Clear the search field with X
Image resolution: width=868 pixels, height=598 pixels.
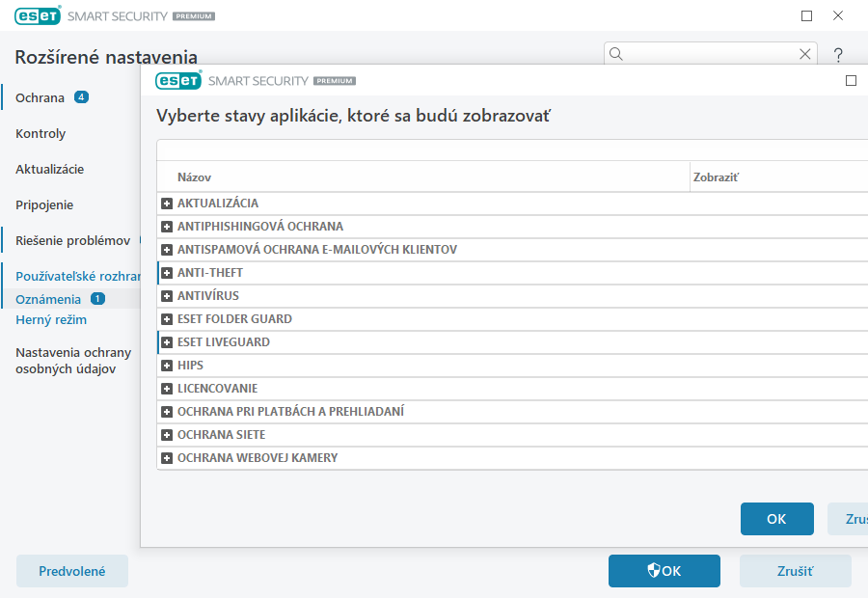[x=805, y=54]
